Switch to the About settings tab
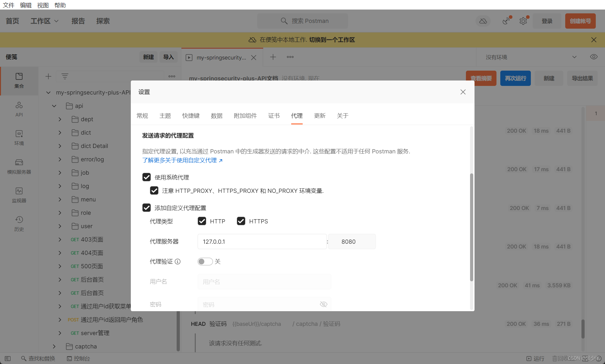This screenshot has height=364, width=605. coord(343,116)
